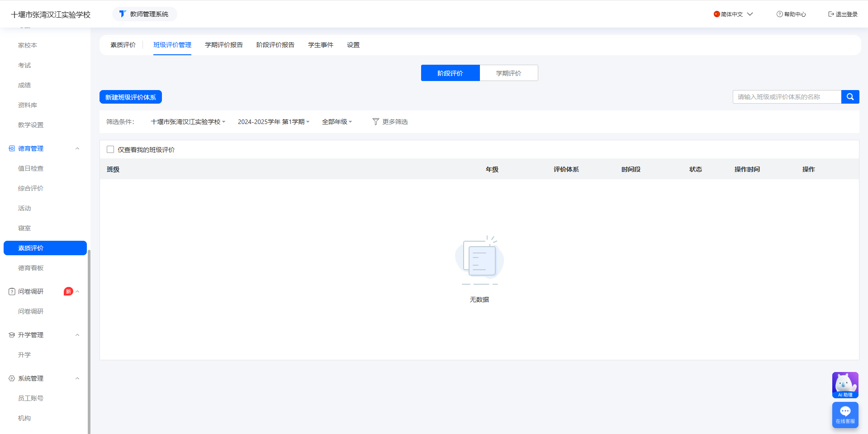Open the AI助理 assistant icon

845,385
